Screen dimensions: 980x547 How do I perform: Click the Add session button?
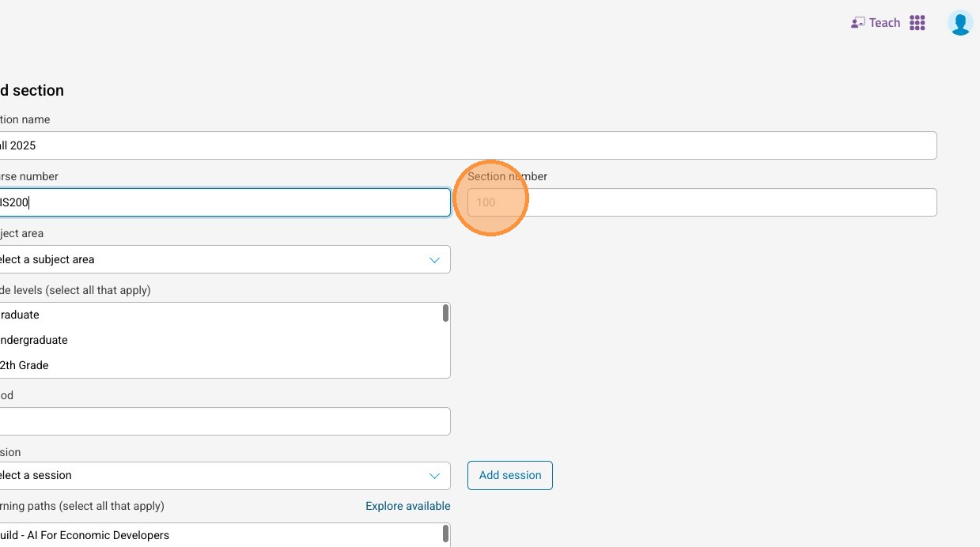click(510, 475)
